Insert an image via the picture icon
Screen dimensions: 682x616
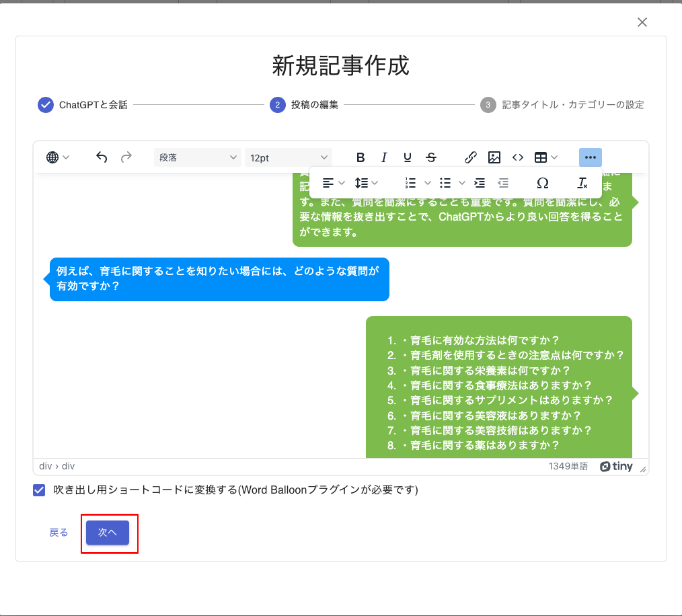494,157
